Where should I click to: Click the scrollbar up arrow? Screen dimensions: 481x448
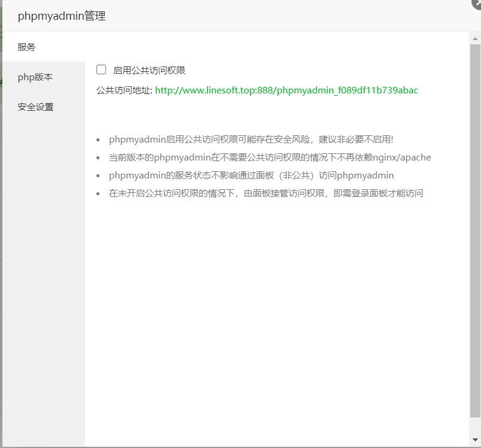[475, 39]
